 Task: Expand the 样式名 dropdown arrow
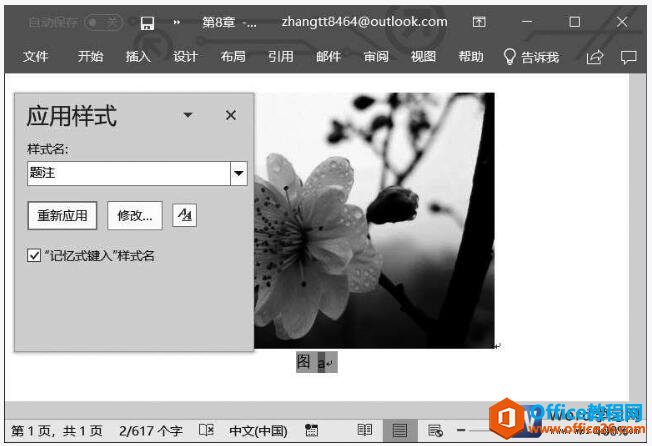click(x=239, y=173)
